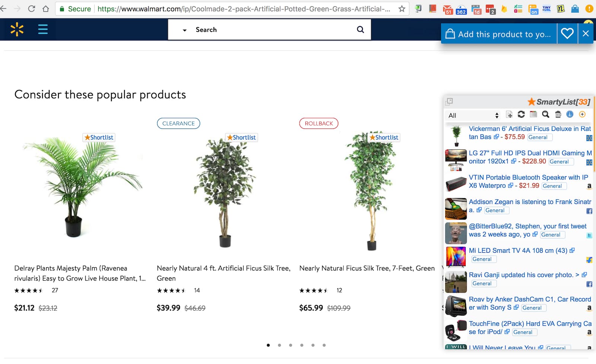
Task: Click the blue info icon in SmartyList
Action: tap(570, 115)
